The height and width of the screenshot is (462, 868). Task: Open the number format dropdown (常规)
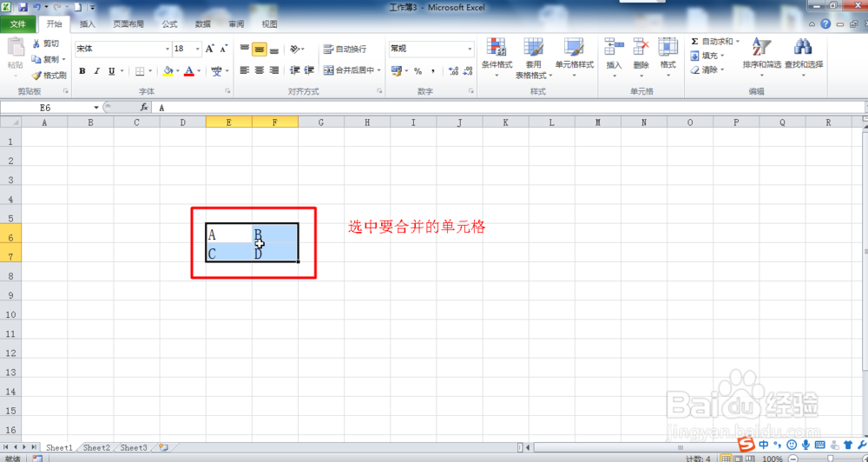[x=470, y=49]
